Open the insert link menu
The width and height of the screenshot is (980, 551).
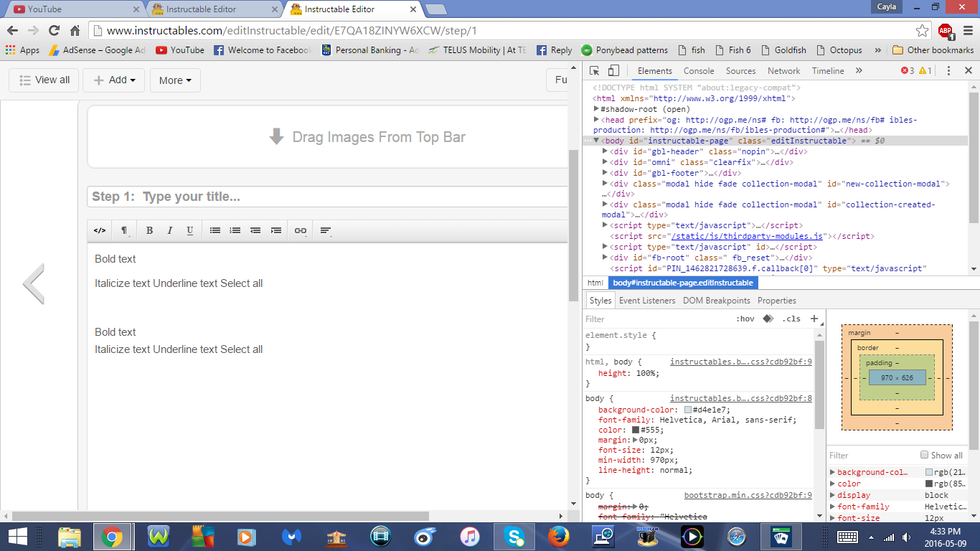tap(301, 231)
